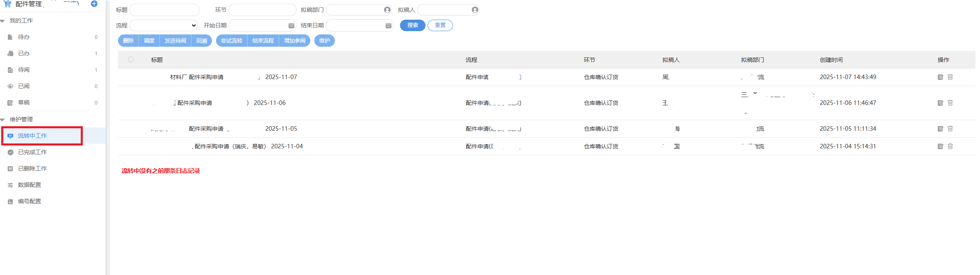Click title containing 瑞庆，易敏 dated 2025-11-04
Image resolution: width=980 pixels, height=275 pixels.
coord(248,146)
